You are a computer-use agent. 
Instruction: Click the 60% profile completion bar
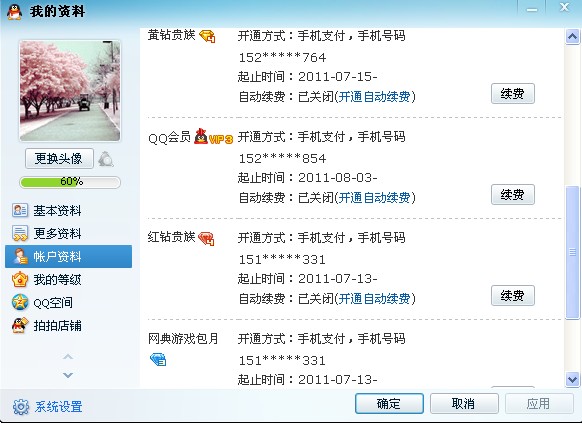click(x=70, y=182)
